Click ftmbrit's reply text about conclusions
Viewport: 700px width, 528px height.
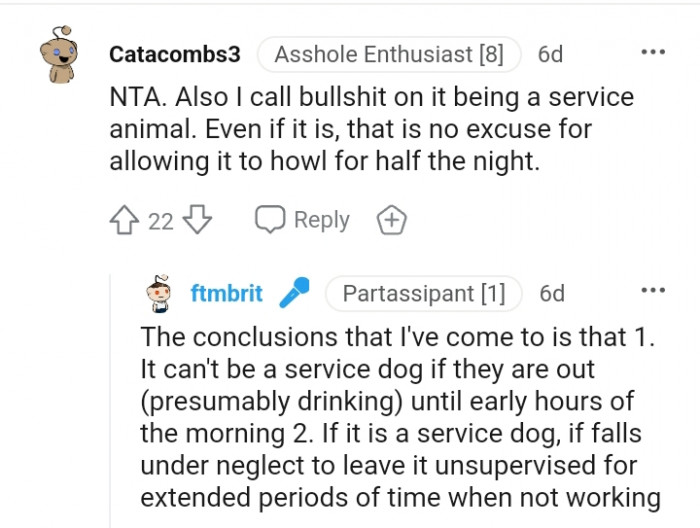tap(400, 417)
